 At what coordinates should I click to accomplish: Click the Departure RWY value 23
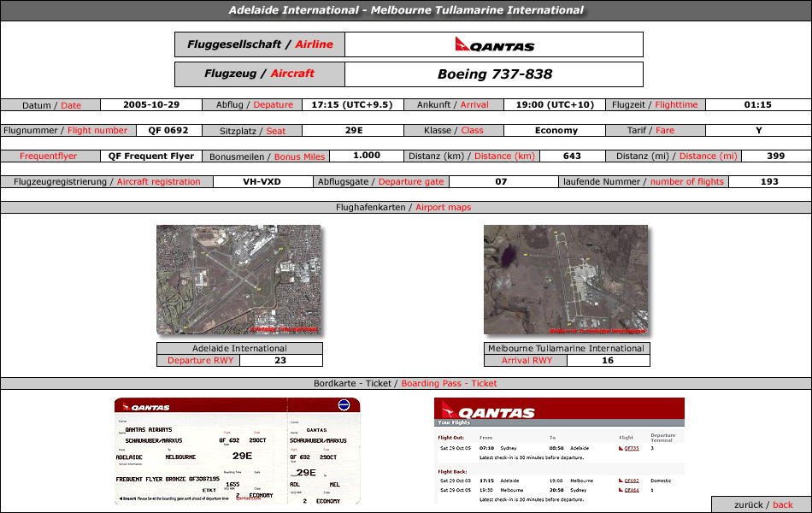280,360
